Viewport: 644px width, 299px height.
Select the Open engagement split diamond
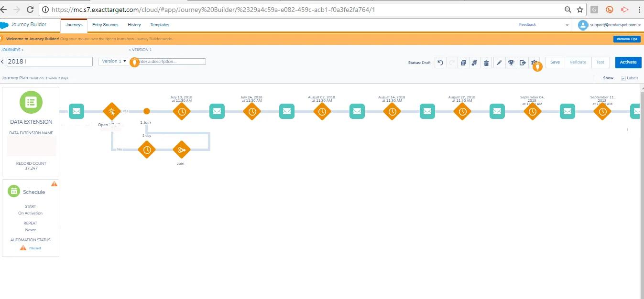pos(112,111)
